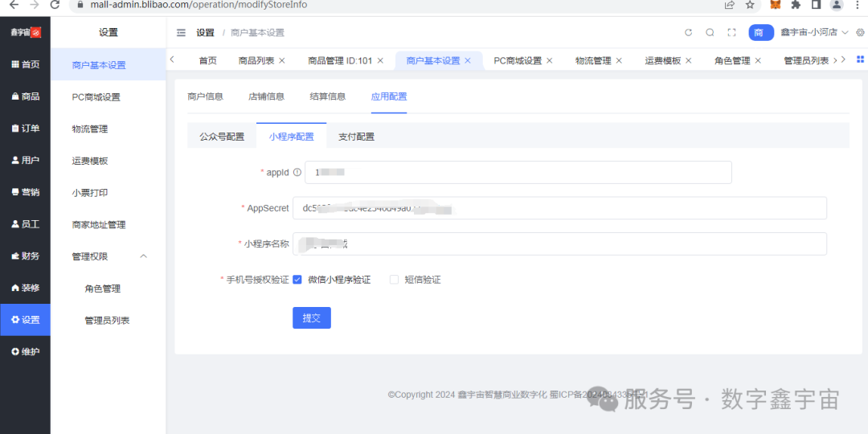The width and height of the screenshot is (868, 434).
Task: Open 员工 in left navigation
Action: coord(26,224)
